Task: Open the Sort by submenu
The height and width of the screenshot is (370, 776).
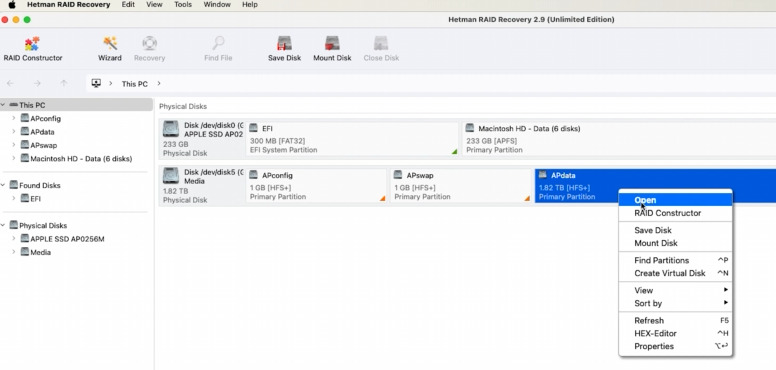Action: click(x=676, y=303)
